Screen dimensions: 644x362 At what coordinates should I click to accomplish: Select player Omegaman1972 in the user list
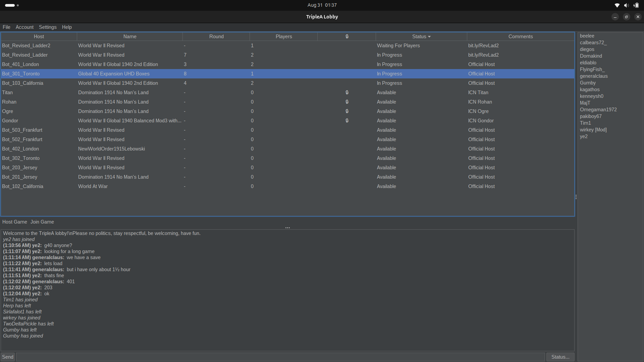coord(598,110)
